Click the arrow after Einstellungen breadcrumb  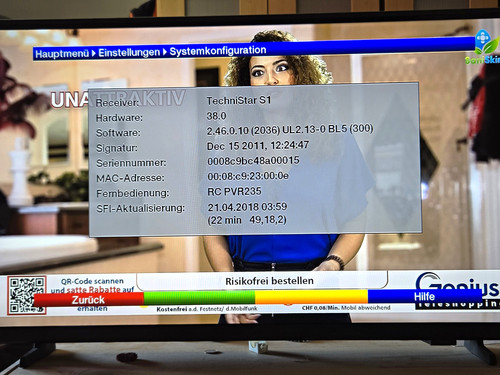point(165,52)
